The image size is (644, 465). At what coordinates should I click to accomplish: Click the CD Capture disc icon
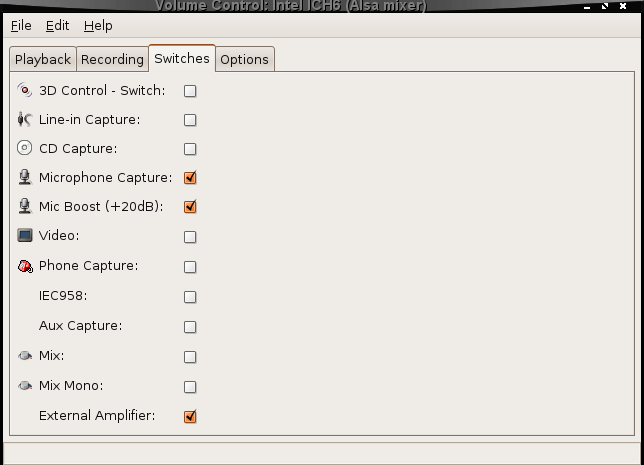[x=25, y=148]
